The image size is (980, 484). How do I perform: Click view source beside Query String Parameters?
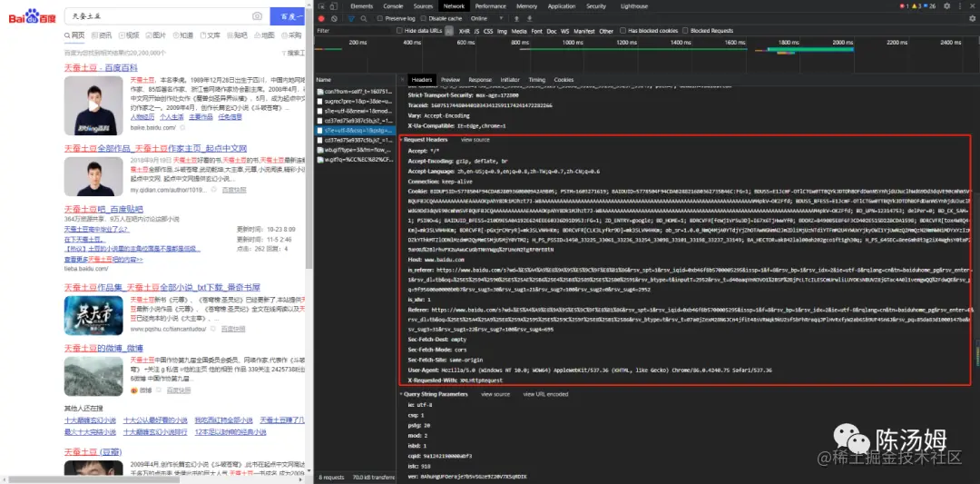click(x=495, y=395)
